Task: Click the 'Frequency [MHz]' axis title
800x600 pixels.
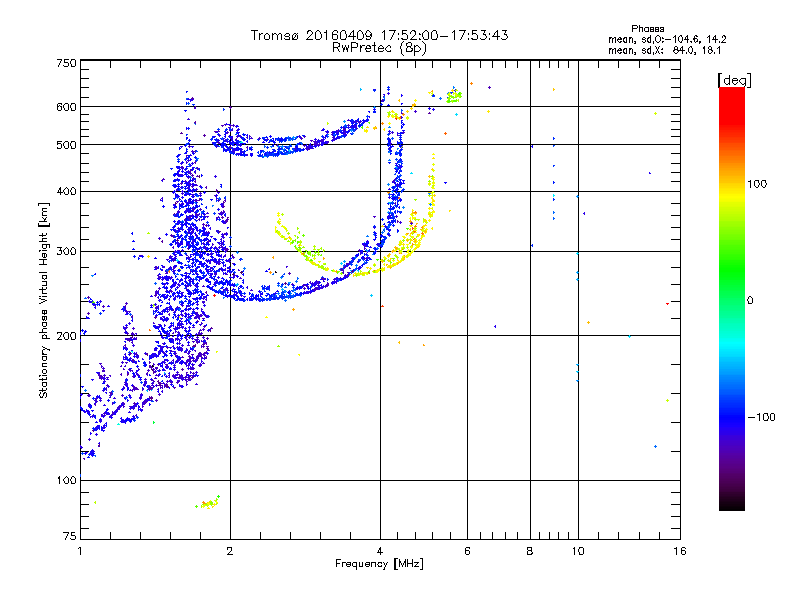Action: 379,564
